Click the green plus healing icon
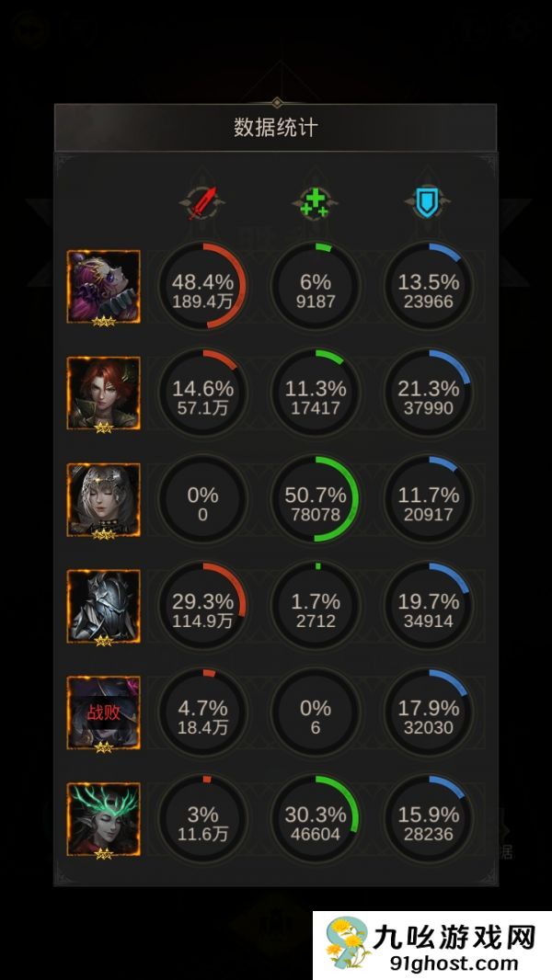The image size is (552, 980). 315,203
